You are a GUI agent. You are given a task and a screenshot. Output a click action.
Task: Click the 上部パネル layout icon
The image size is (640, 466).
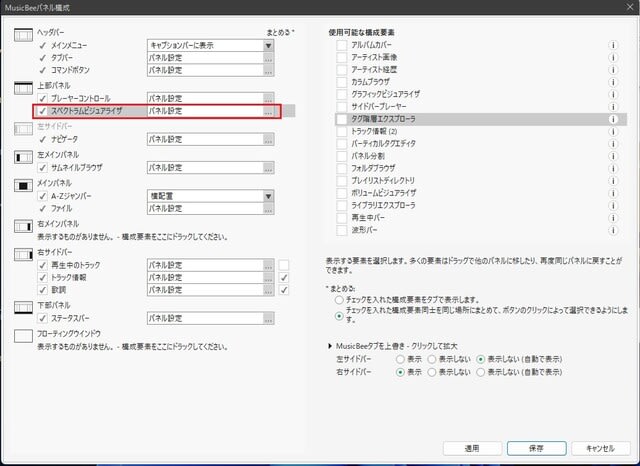(x=23, y=88)
